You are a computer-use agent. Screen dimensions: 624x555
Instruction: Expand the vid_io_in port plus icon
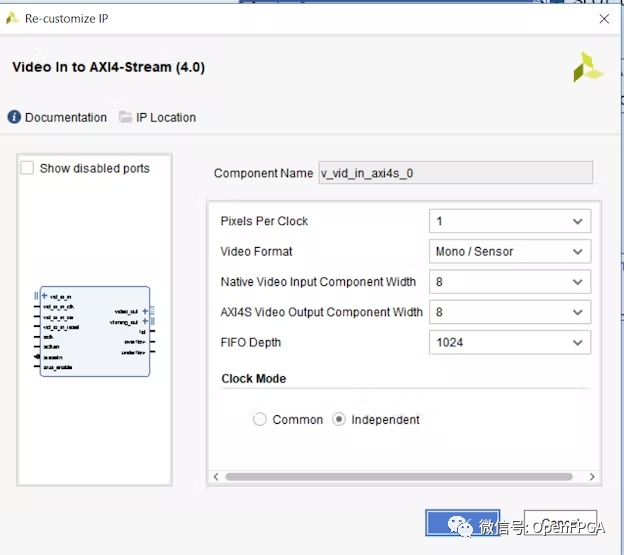(45, 297)
